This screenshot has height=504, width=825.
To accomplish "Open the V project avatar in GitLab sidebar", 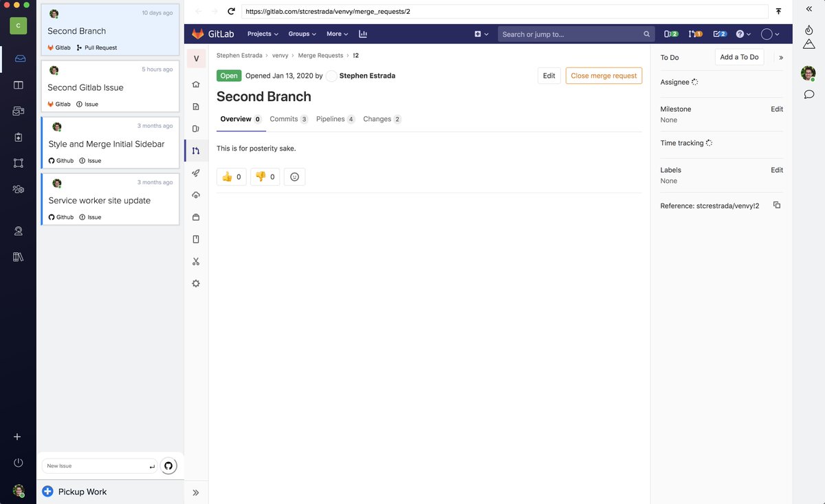I will (x=196, y=58).
